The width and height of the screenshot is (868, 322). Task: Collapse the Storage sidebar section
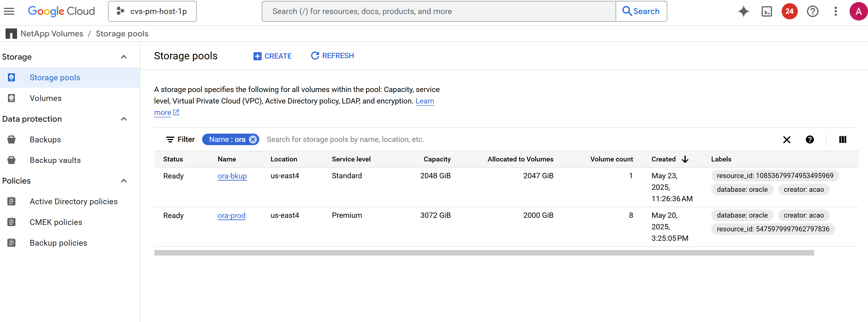pyautogui.click(x=124, y=57)
